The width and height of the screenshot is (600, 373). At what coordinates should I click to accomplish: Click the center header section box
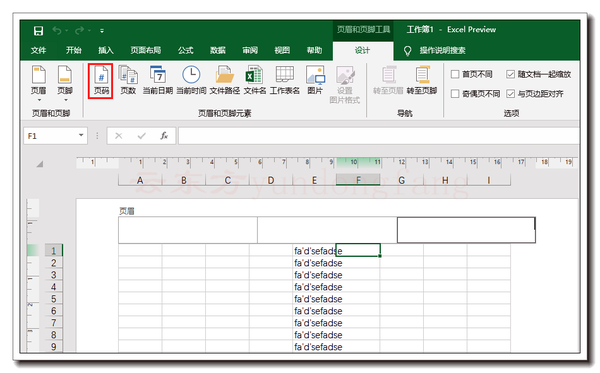[327, 230]
